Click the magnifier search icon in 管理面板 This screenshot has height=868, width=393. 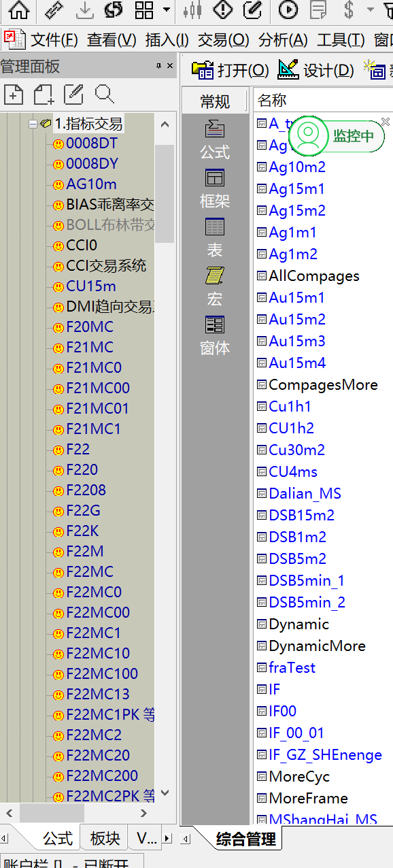pyautogui.click(x=105, y=95)
